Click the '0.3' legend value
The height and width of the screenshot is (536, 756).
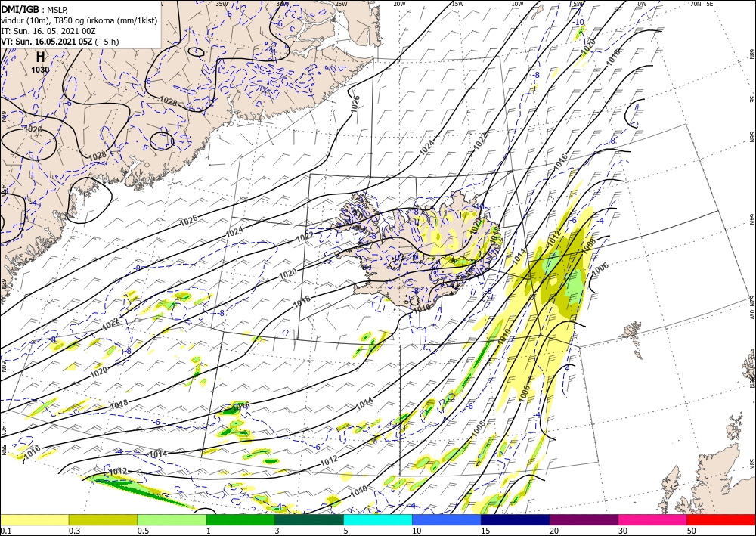point(74,531)
